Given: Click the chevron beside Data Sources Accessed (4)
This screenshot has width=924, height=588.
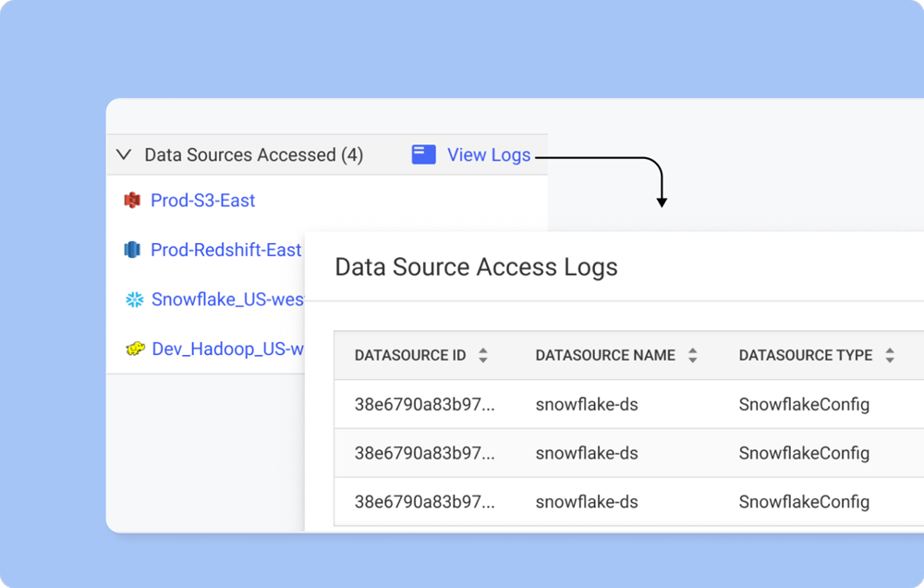Looking at the screenshot, I should pyautogui.click(x=124, y=154).
